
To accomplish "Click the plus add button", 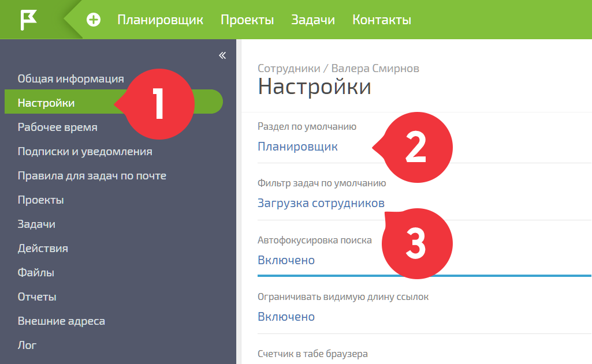I will pyautogui.click(x=93, y=20).
